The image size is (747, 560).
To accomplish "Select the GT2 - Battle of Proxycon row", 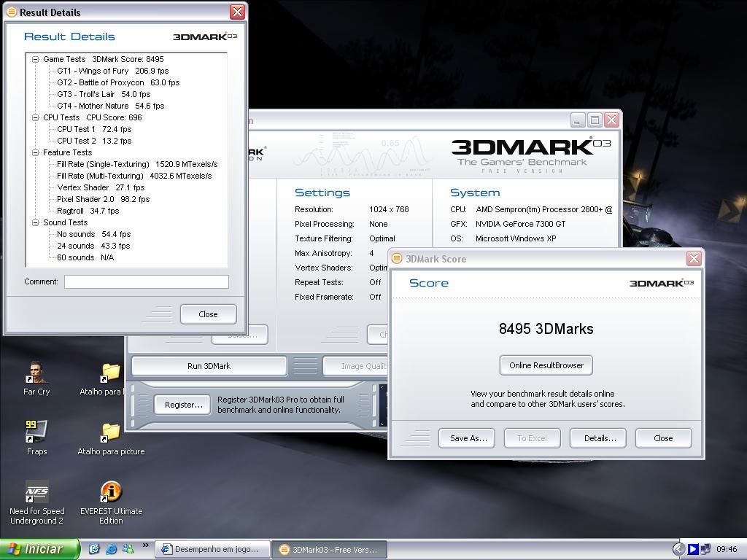I will click(x=118, y=82).
